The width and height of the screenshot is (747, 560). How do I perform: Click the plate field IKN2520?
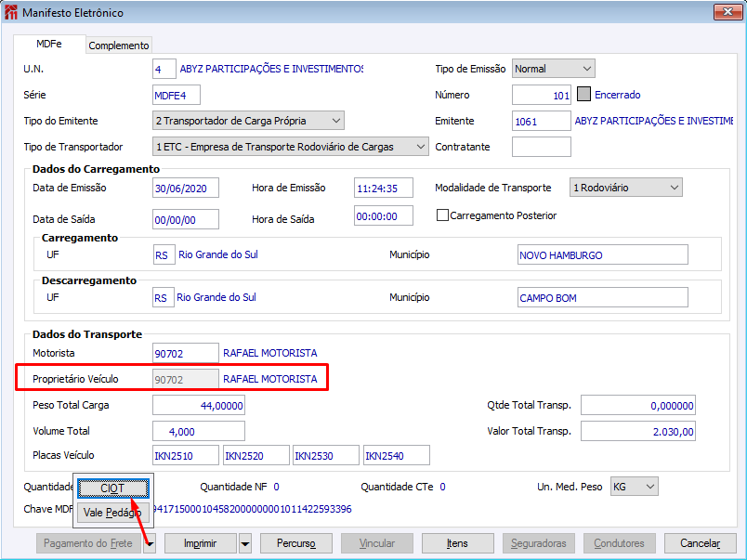click(x=256, y=455)
